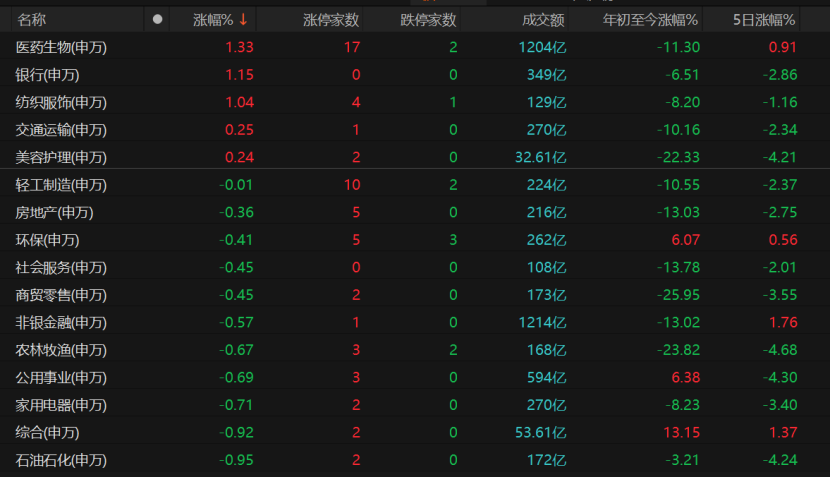Select the 商贸零售(申万) row name

(61, 295)
